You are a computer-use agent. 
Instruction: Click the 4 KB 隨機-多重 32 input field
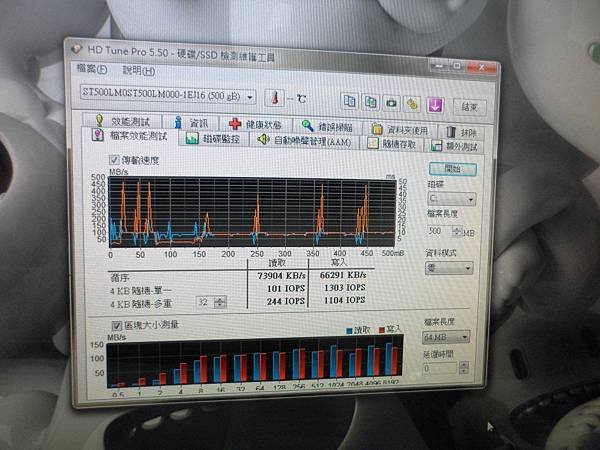click(205, 302)
